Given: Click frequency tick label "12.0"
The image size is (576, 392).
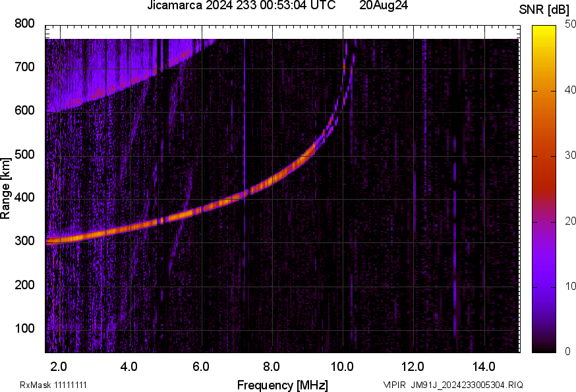Looking at the screenshot, I should tap(413, 366).
